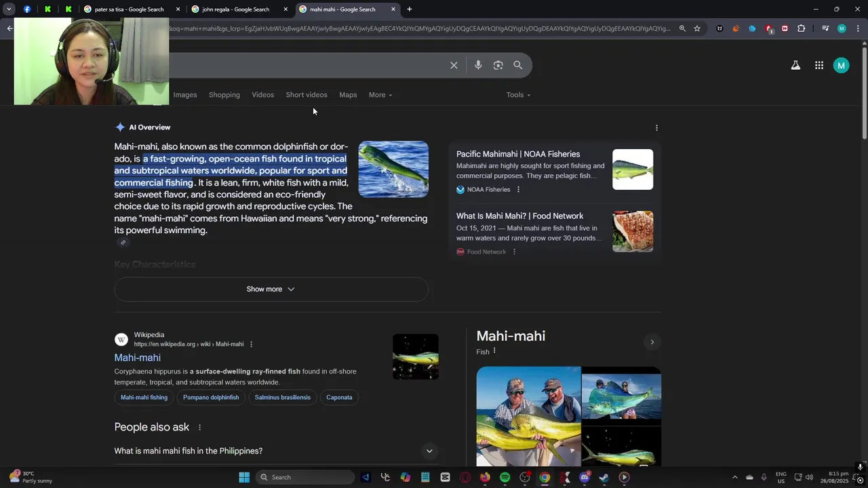Viewport: 868px width, 488px height.
Task: Open the weather widget showing 30°C
Action: point(31,477)
